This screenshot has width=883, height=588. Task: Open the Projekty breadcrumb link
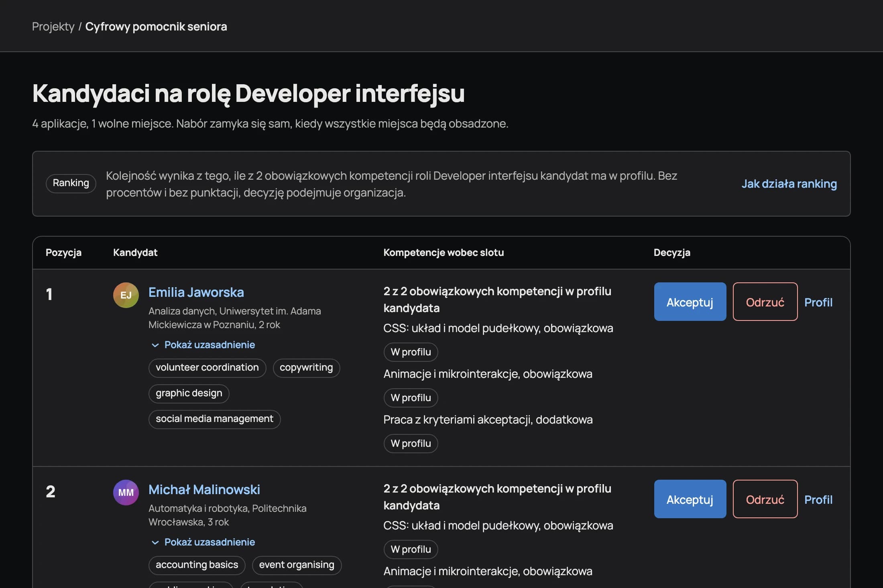(53, 26)
